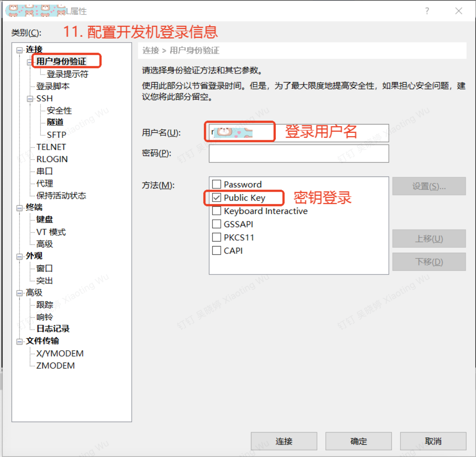Open the VT 模式 settings

tap(51, 232)
